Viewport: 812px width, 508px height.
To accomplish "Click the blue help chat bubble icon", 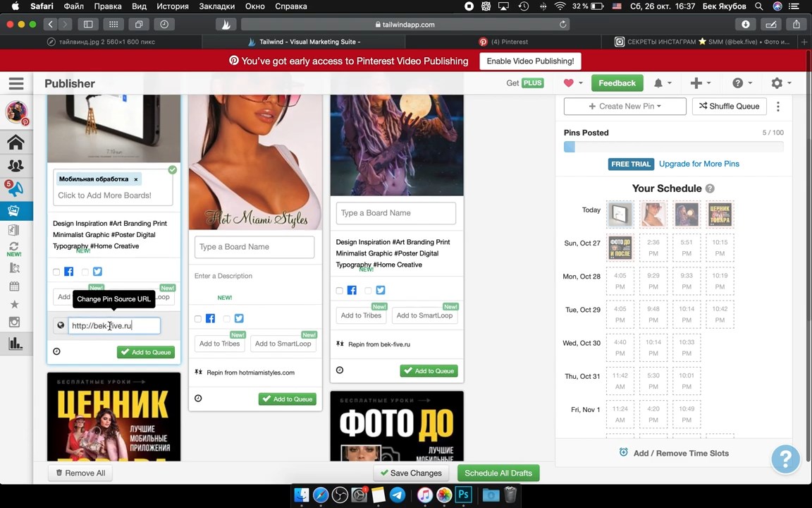I will [785, 459].
